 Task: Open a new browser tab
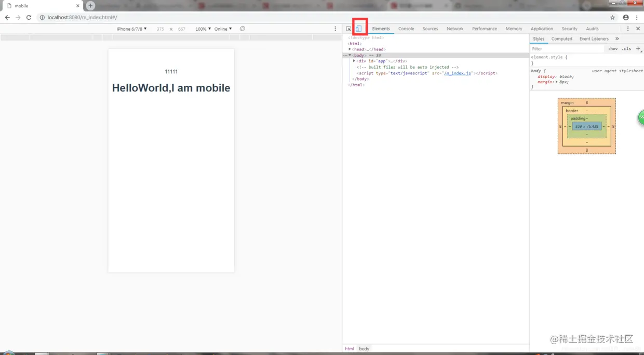click(x=90, y=6)
